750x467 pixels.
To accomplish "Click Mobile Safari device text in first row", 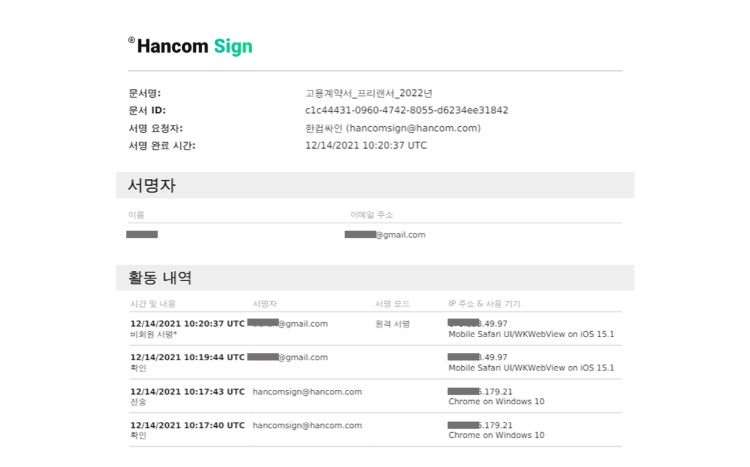I will click(531, 334).
